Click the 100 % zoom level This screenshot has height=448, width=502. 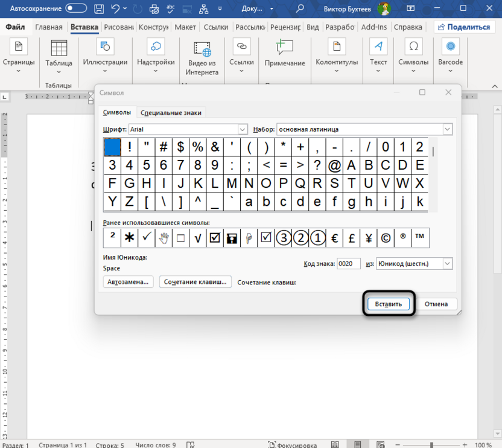point(483,445)
